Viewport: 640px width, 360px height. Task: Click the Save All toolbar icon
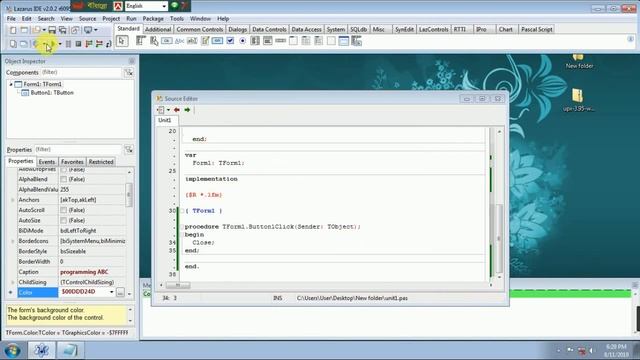[x=63, y=30]
